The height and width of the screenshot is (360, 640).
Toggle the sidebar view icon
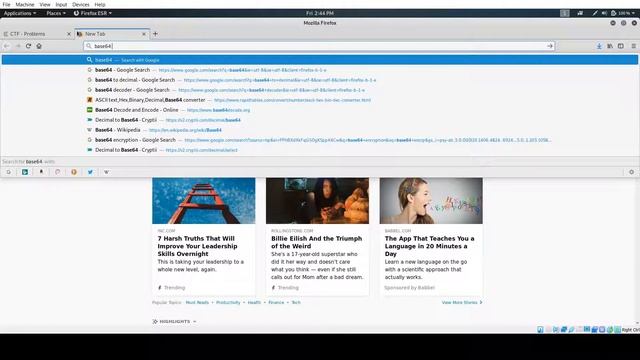pos(620,46)
